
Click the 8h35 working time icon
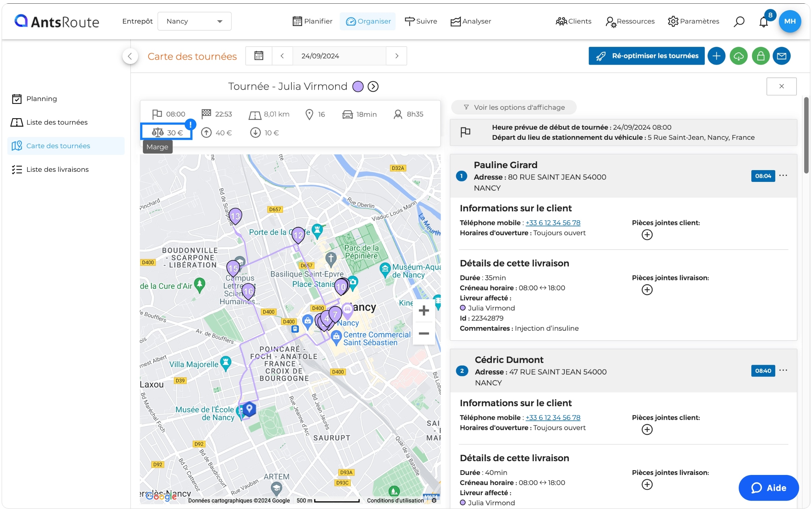tap(398, 114)
